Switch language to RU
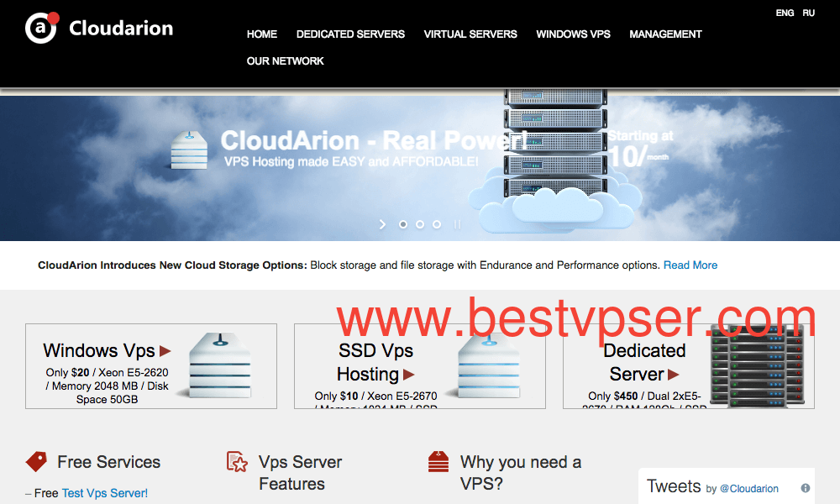 tap(808, 13)
